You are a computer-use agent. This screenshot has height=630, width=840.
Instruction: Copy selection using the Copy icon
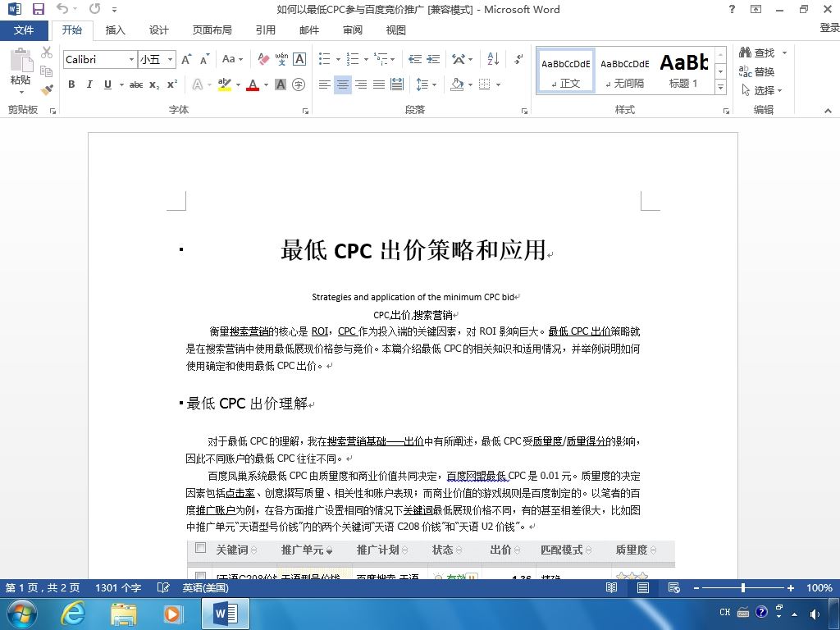tap(47, 71)
